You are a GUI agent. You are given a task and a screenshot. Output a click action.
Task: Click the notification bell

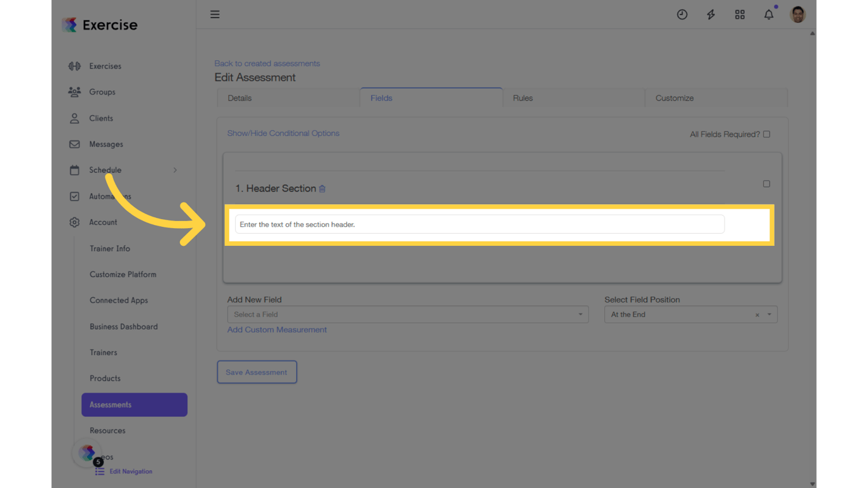[768, 14]
